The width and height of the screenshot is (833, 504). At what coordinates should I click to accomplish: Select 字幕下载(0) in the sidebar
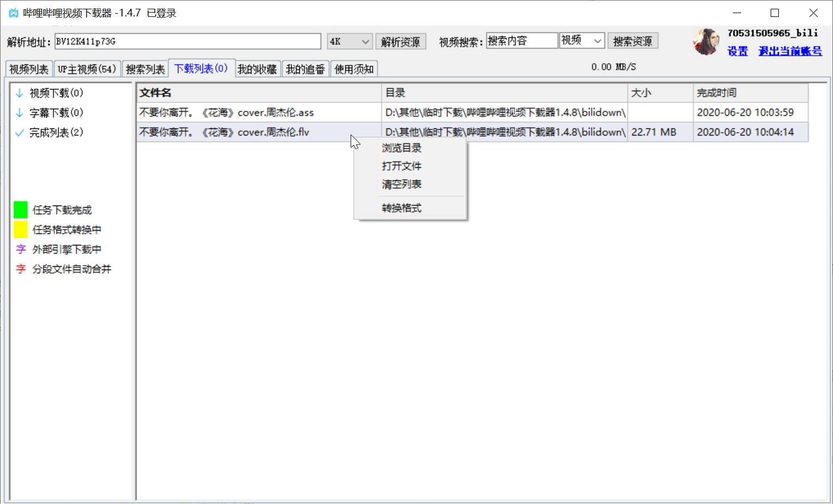pos(56,113)
